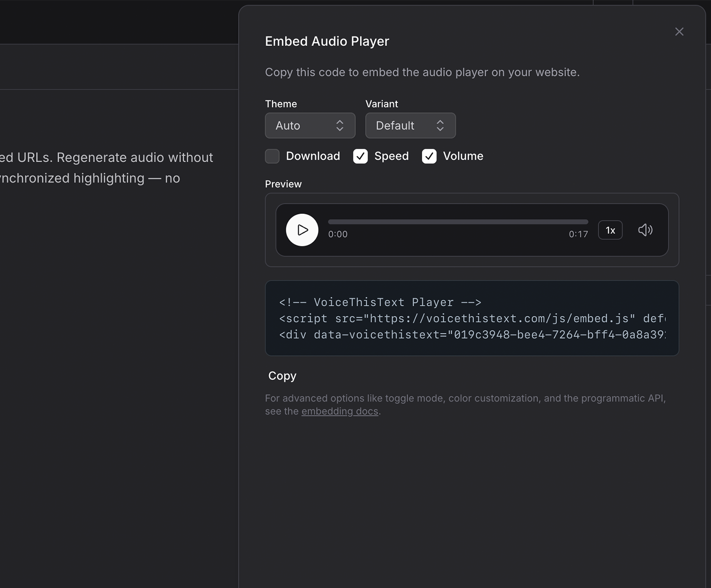Click the X icon to close the dialog
The width and height of the screenshot is (711, 588).
[x=679, y=31]
